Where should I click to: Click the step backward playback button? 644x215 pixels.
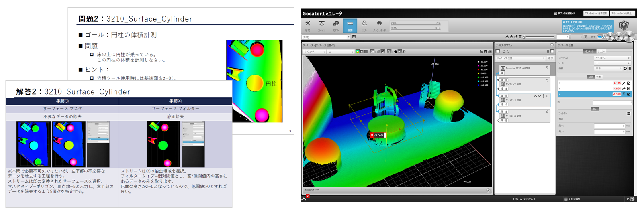pos(610,37)
